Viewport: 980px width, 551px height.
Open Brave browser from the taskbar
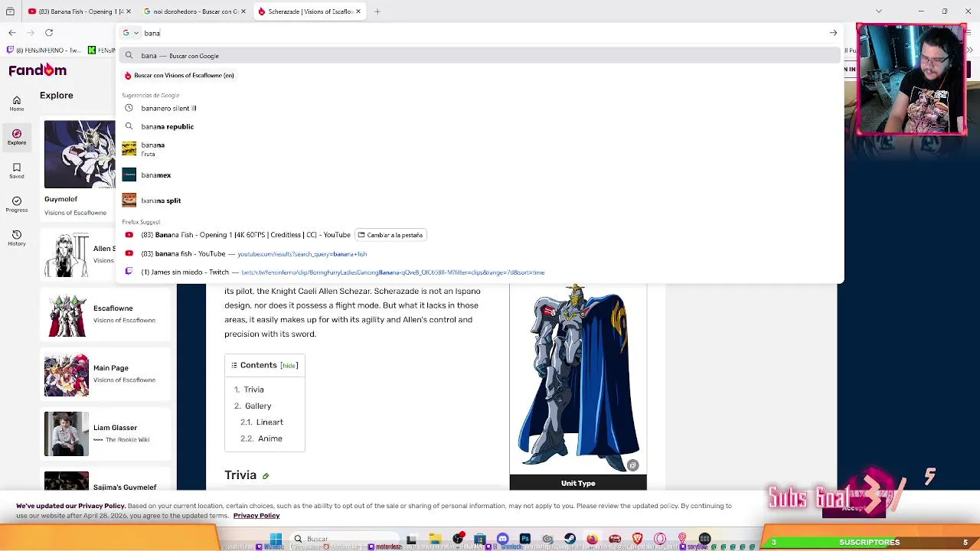pyautogui.click(x=637, y=539)
